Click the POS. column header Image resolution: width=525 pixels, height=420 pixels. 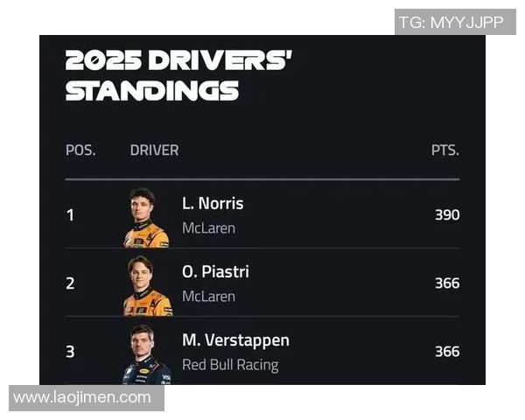(80, 150)
